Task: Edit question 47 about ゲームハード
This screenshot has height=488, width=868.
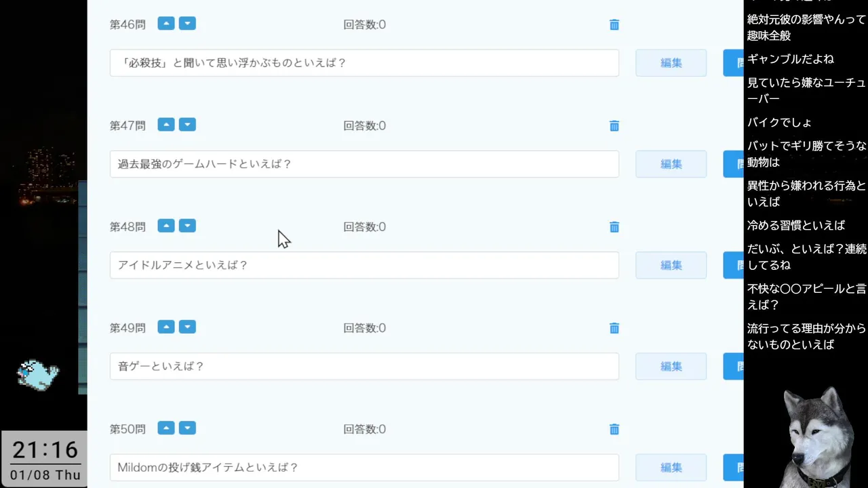Action: [671, 164]
